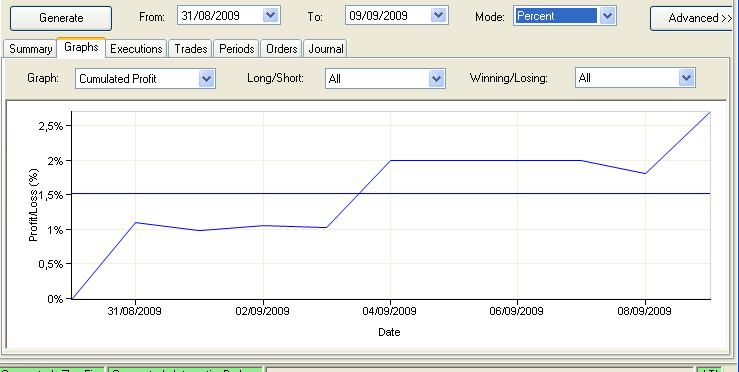Expand the Long/Short filter dropdown
The image size is (739, 372).
436,79
